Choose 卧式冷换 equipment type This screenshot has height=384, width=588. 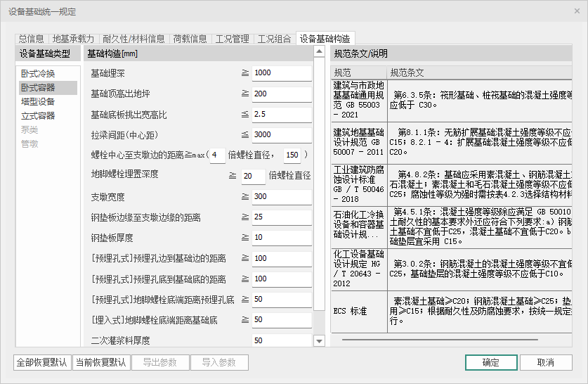pyautogui.click(x=48, y=74)
